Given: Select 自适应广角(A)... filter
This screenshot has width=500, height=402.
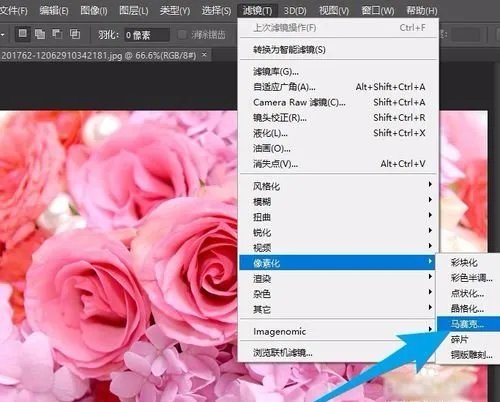Looking at the screenshot, I should click(338, 87).
